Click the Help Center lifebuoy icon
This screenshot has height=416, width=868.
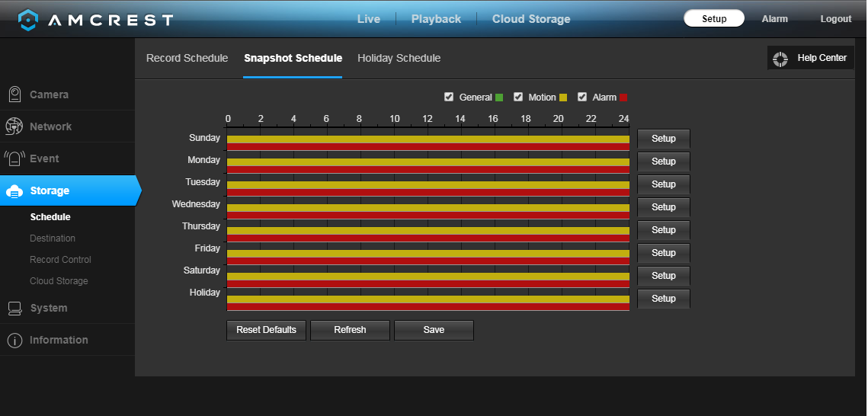(780, 59)
